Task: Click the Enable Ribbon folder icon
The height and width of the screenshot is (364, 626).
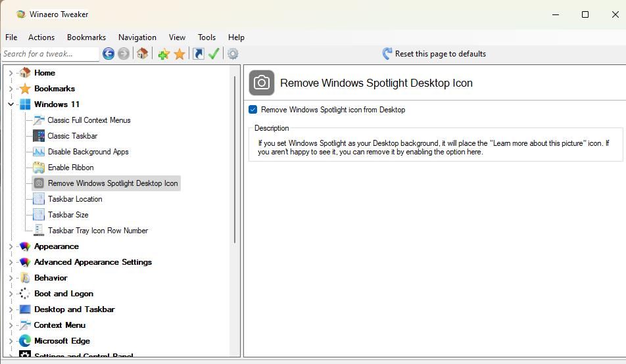Action: click(39, 168)
